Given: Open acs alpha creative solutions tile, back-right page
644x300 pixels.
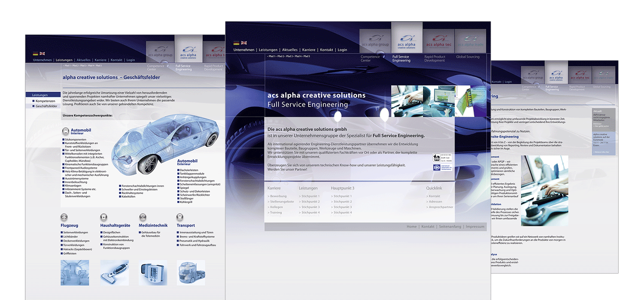Looking at the screenshot, I should 556,73.
